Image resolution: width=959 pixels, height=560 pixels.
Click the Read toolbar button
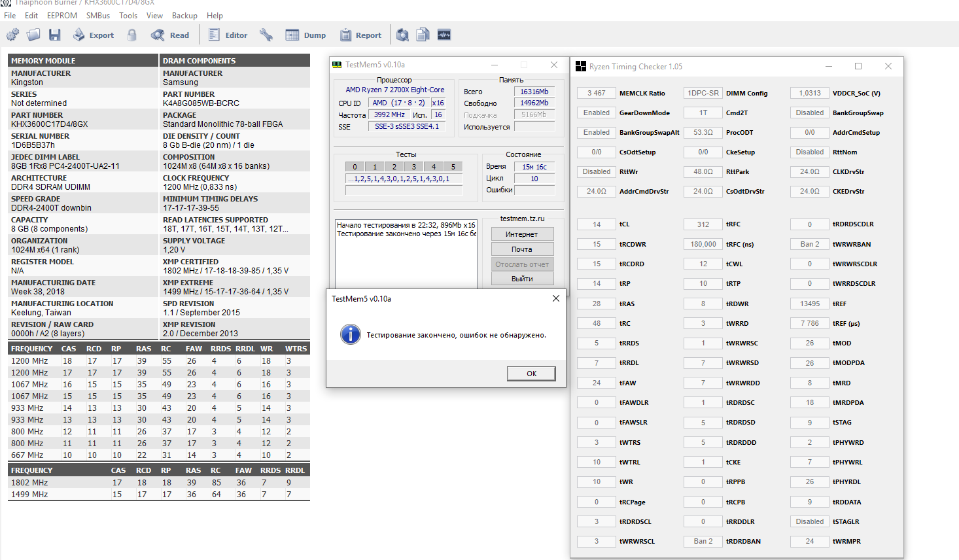tap(169, 35)
